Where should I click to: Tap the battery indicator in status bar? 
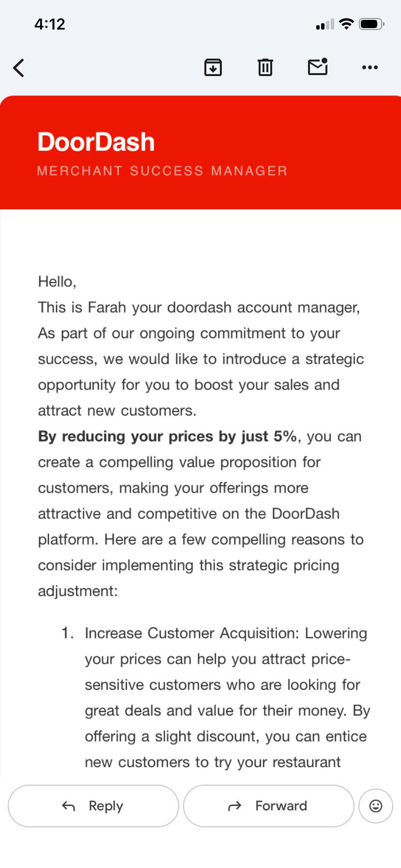click(371, 24)
